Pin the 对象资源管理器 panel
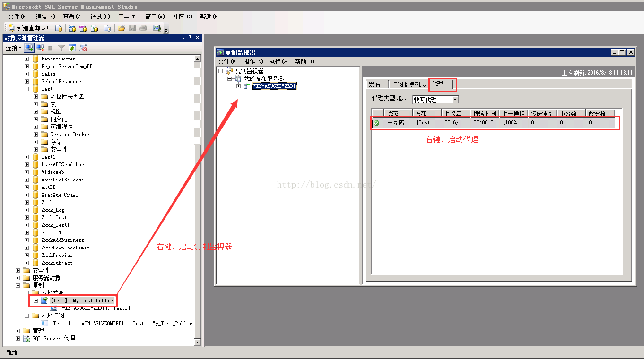This screenshot has height=359, width=644. click(x=190, y=38)
